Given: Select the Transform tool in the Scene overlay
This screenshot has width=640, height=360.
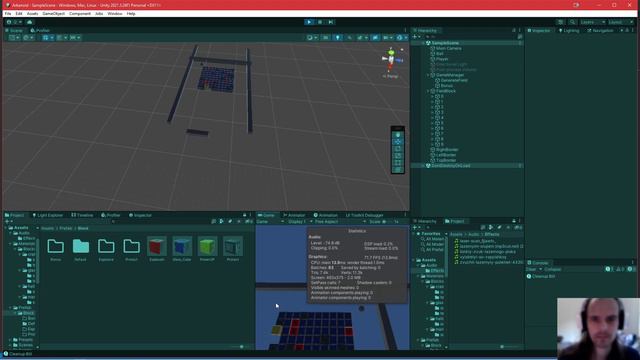Looking at the screenshot, I should (398, 169).
